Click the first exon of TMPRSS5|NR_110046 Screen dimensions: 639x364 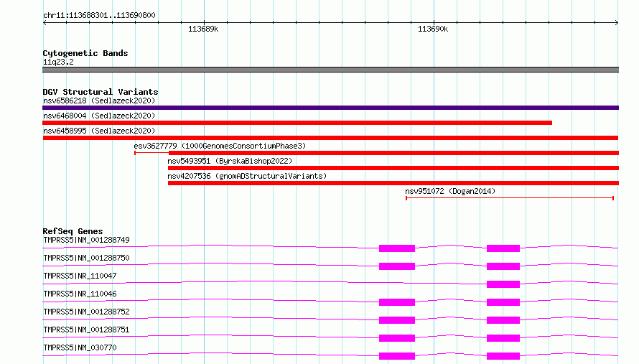[397, 302]
